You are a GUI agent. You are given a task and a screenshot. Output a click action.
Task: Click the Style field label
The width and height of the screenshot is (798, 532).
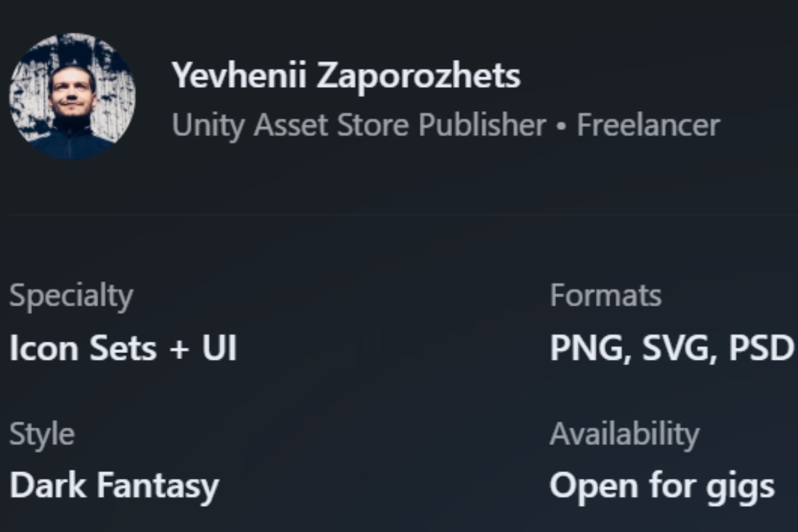pos(41,434)
